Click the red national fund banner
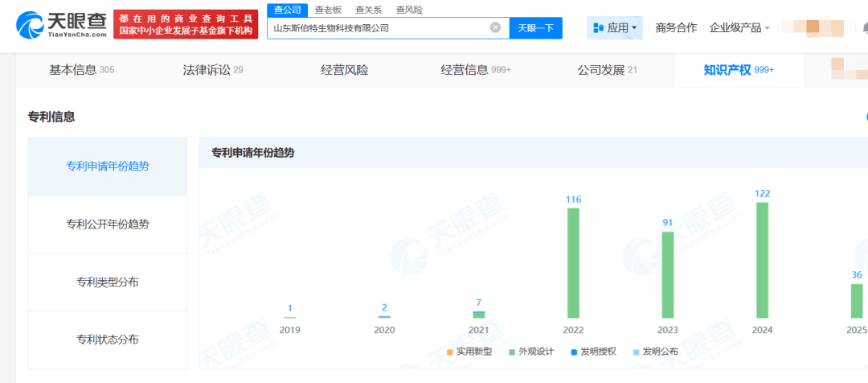 click(x=186, y=25)
